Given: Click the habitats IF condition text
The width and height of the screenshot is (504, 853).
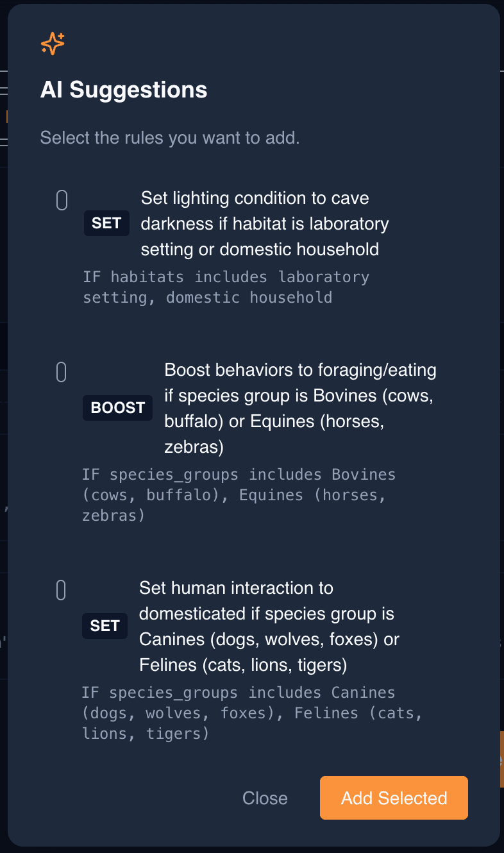Looking at the screenshot, I should pyautogui.click(x=226, y=287).
